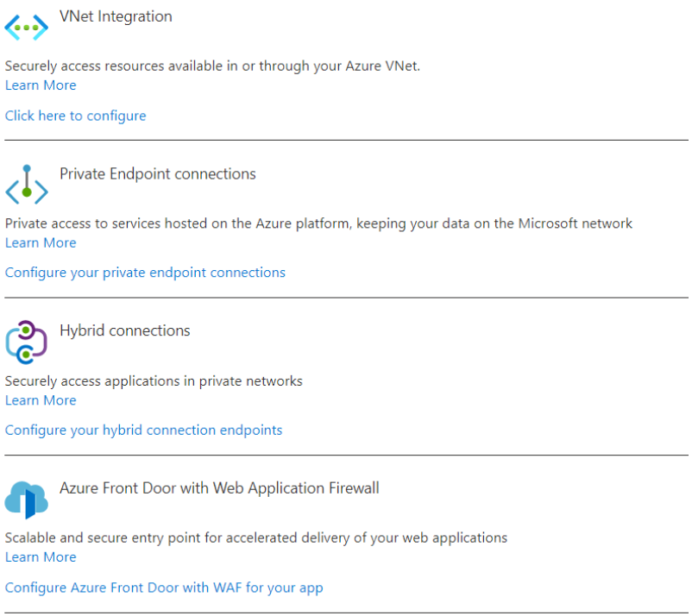
Task: Click the Private Endpoint connections icon
Action: [27, 185]
